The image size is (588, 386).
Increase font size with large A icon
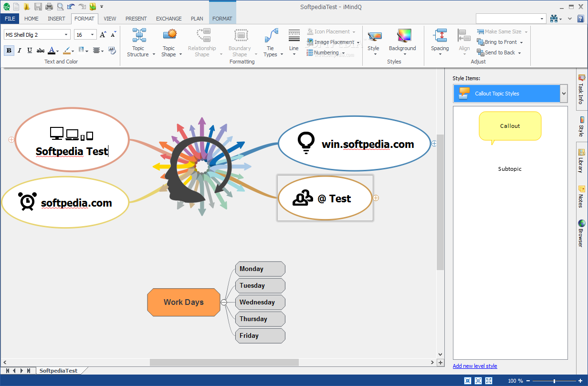(x=103, y=35)
